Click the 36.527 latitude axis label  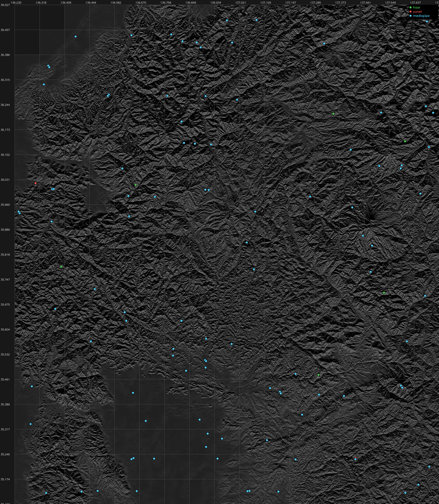pos(5,5)
